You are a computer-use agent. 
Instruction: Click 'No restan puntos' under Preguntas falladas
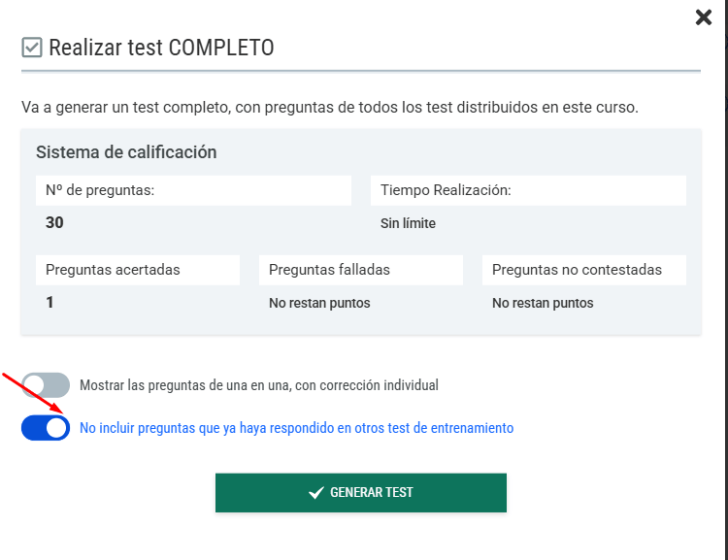(319, 303)
